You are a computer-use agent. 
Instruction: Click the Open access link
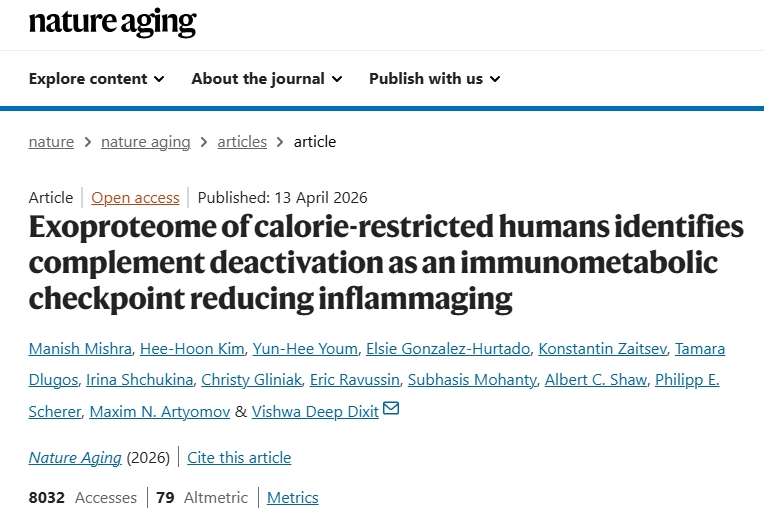[x=135, y=197]
